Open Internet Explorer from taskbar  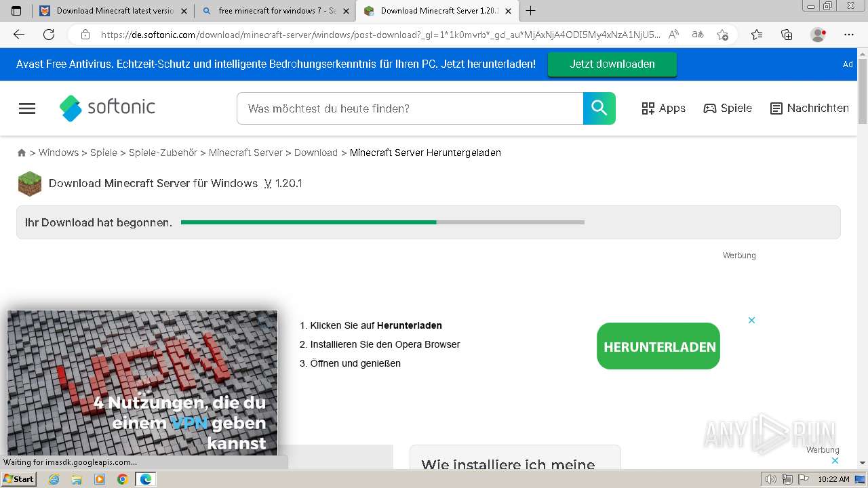pos(54,479)
